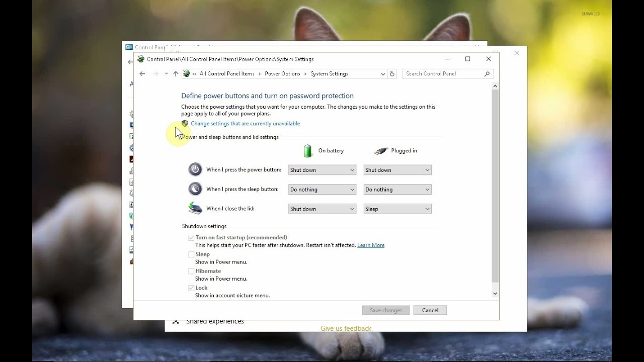The image size is (644, 362).
Task: Click the laptop lid close icon
Action: click(195, 208)
